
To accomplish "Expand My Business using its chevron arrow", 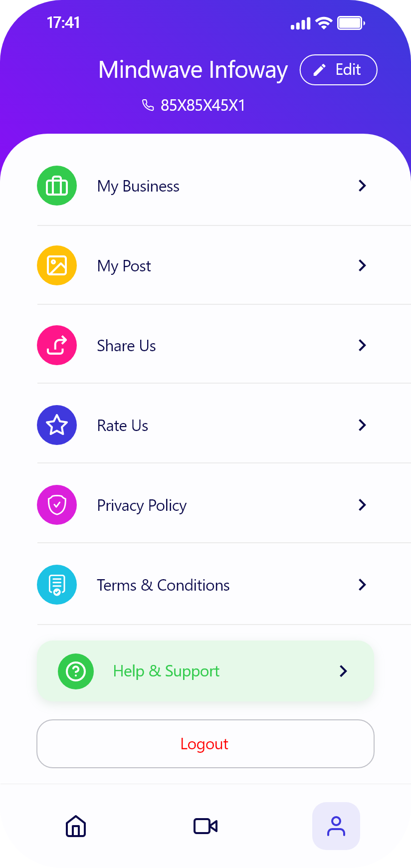I will (x=363, y=186).
